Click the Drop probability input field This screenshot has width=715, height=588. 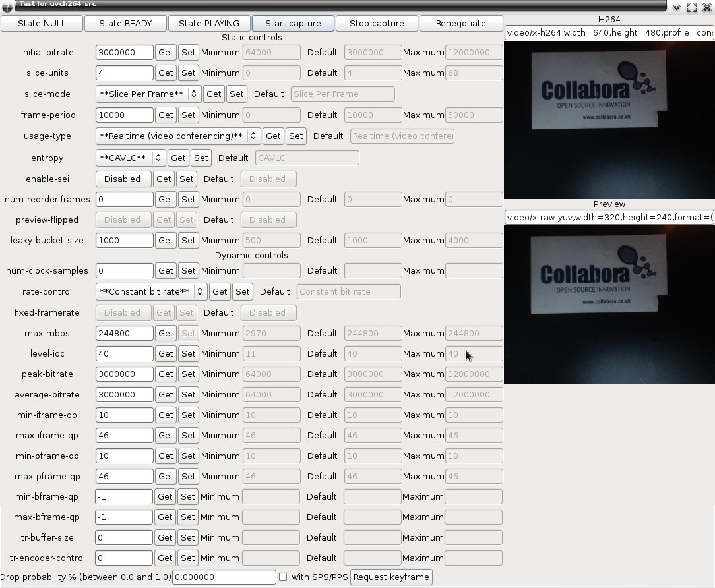(224, 577)
